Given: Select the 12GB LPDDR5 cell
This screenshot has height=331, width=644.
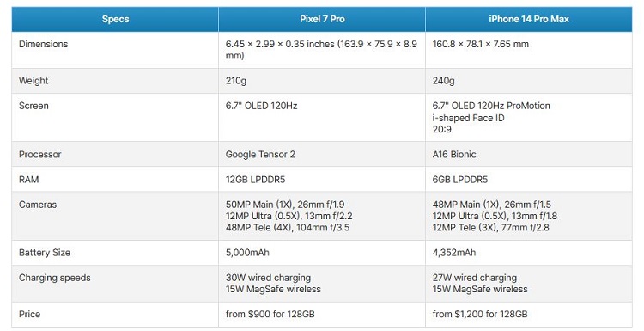Looking at the screenshot, I should coord(322,180).
